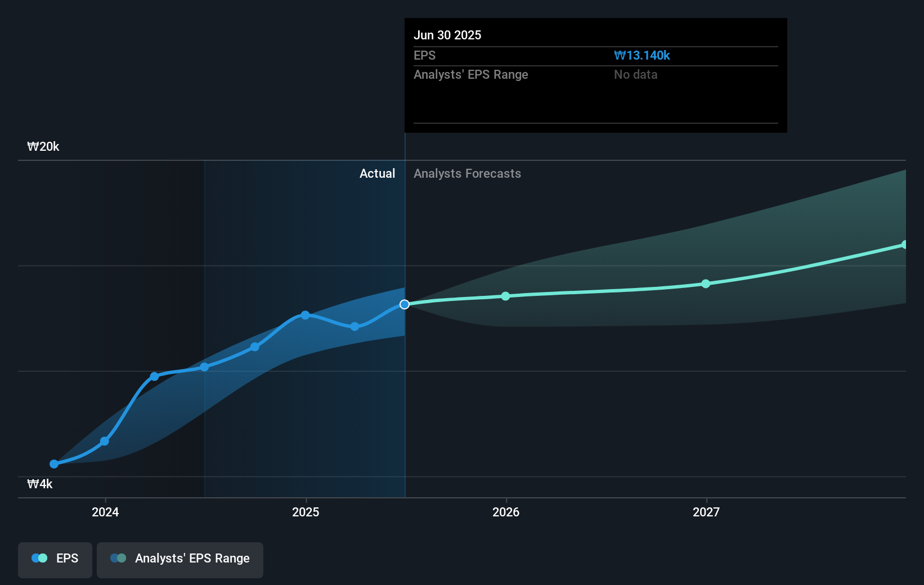Toggle the EPS series in the legend
Screen dimensions: 924x585
(x=55, y=559)
